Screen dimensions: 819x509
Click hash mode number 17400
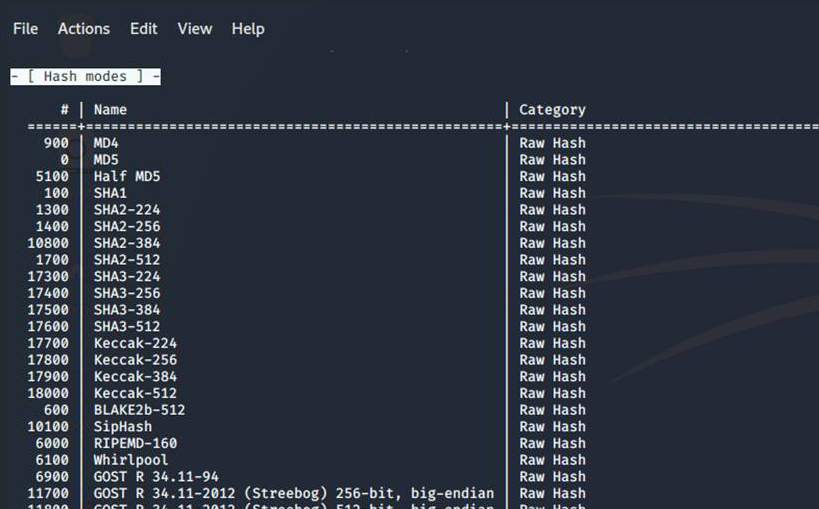(48, 294)
